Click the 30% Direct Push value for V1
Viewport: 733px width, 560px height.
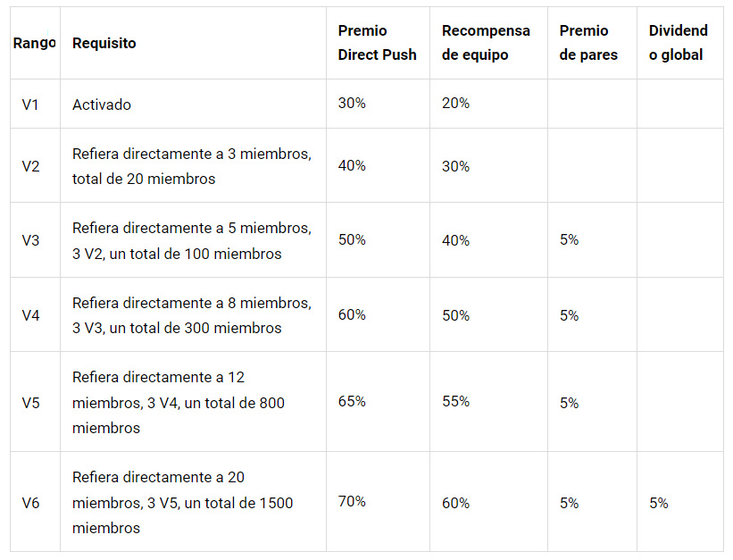tap(352, 103)
